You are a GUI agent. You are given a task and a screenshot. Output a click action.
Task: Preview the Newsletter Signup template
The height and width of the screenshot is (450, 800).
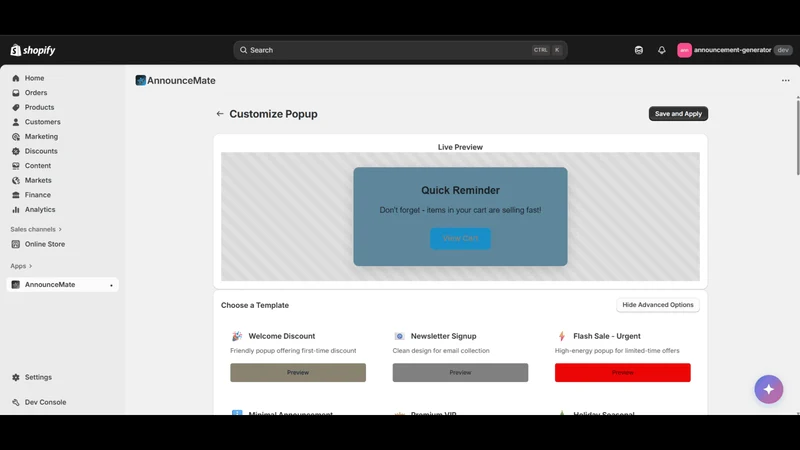(x=460, y=372)
